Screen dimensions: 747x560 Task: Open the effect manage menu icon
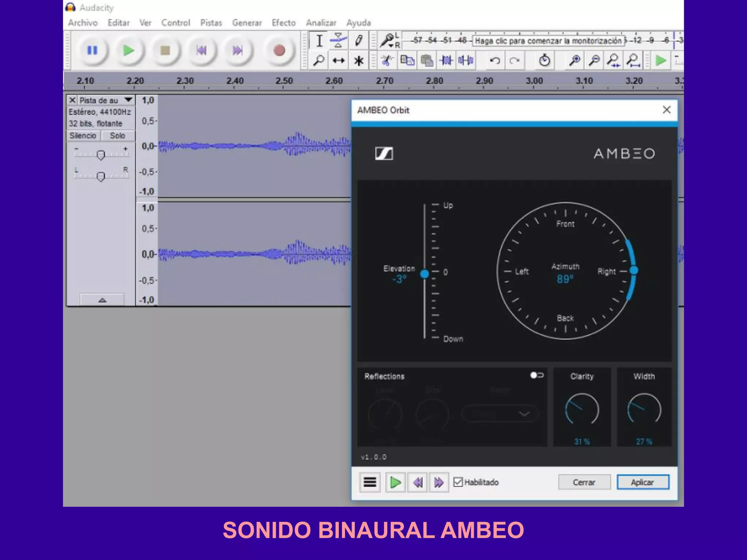pyautogui.click(x=370, y=482)
